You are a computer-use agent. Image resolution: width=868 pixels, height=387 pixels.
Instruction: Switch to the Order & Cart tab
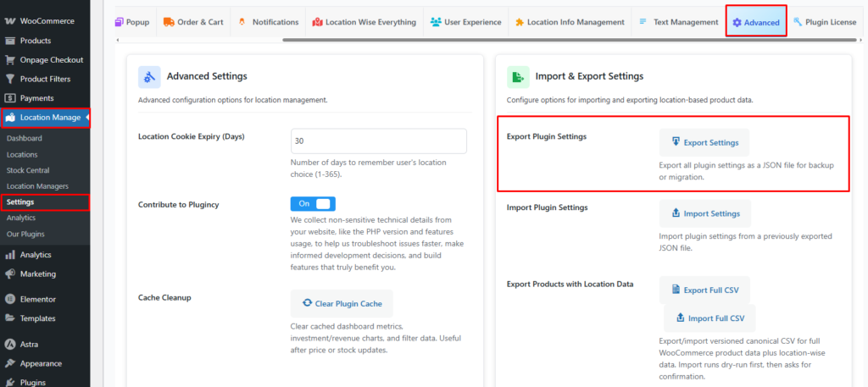pos(193,22)
